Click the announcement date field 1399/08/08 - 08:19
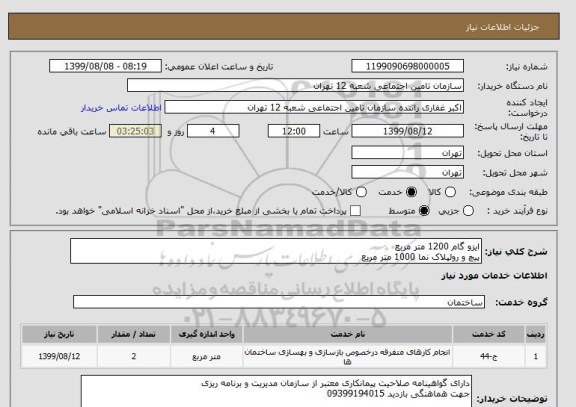The image size is (576, 407). tap(105, 66)
